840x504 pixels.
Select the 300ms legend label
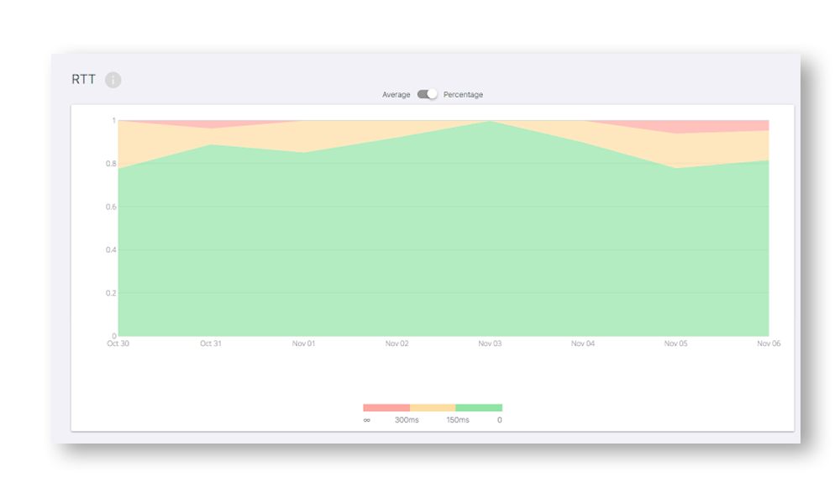[x=407, y=417]
